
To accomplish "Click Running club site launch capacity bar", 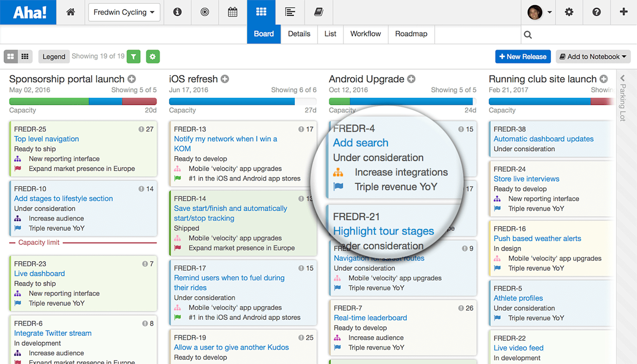I will (551, 101).
